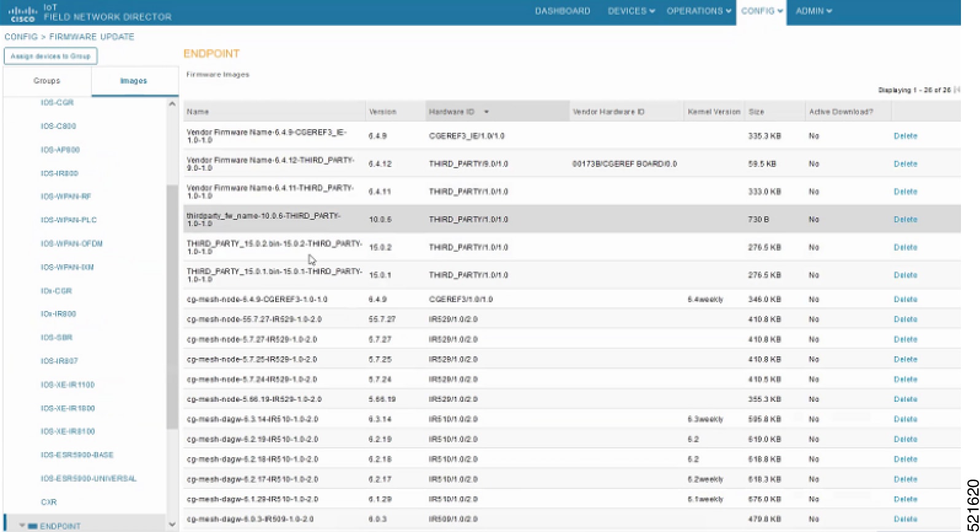Image resolution: width=980 pixels, height=532 pixels.
Task: Sort by Vendor Hardware ID column
Action: (626, 111)
